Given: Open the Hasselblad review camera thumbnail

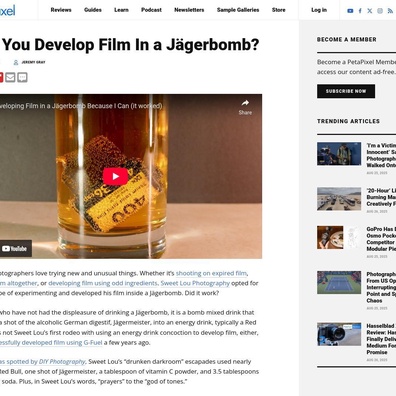Looking at the screenshot, I should point(339,334).
